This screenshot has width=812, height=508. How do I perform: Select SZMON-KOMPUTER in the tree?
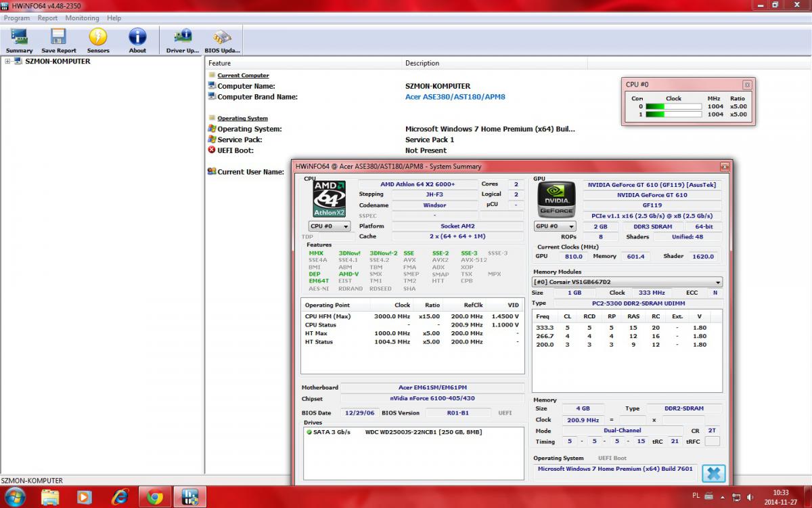click(58, 62)
